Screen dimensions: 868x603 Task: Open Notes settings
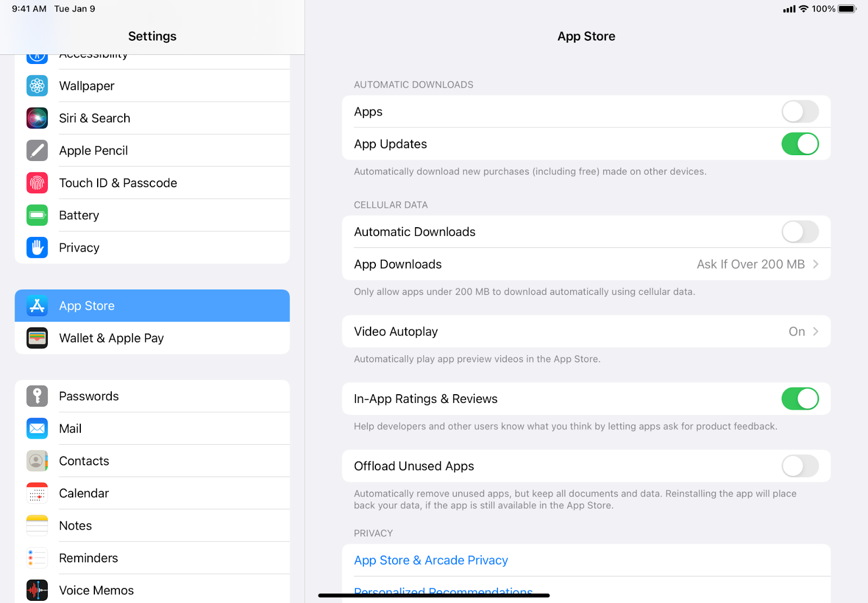tap(152, 525)
